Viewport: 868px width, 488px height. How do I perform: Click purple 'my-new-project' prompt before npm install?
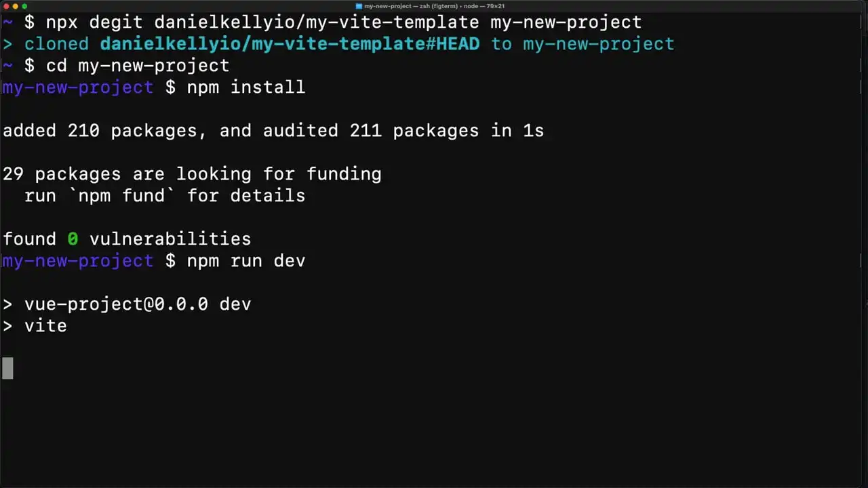point(78,87)
